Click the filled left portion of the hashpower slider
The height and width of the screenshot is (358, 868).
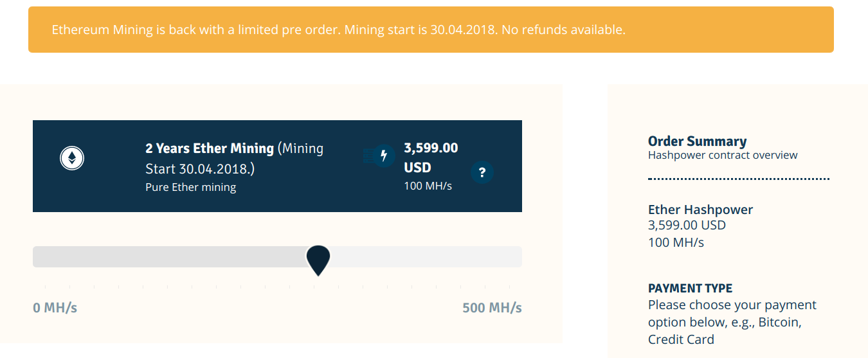(167, 256)
